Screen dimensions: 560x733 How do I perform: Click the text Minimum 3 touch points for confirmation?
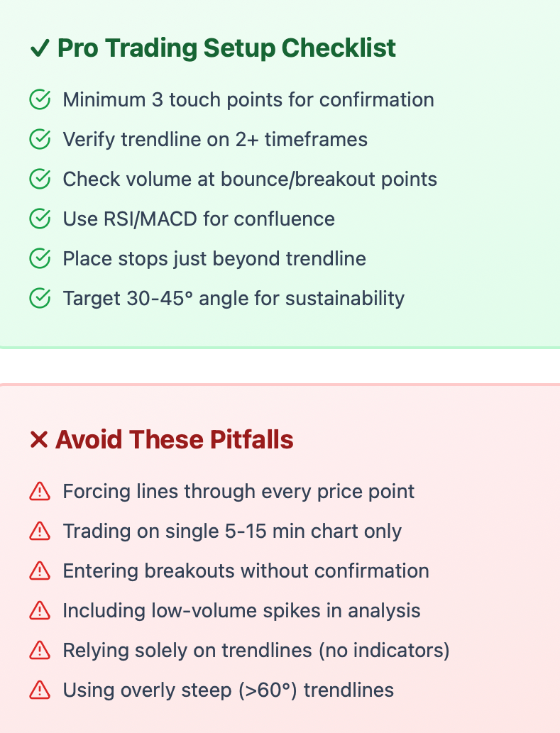point(248,99)
